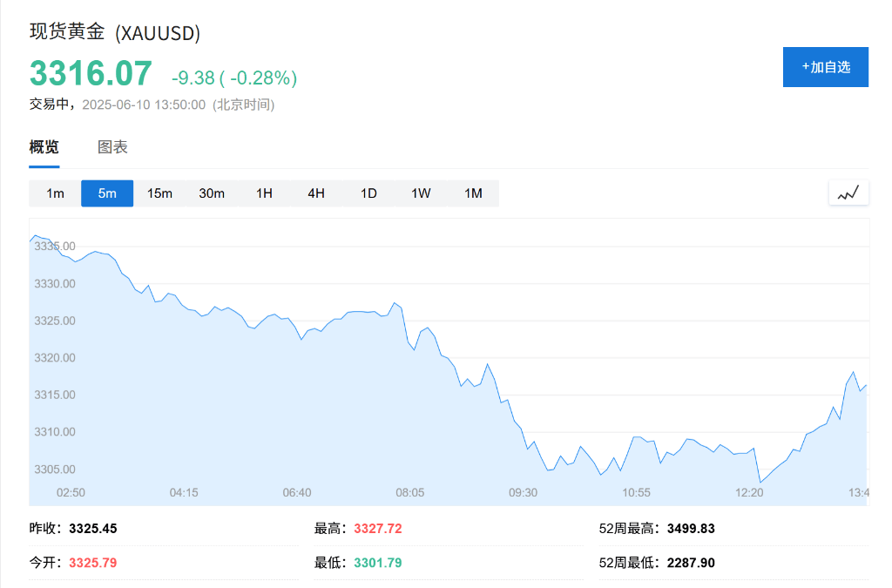The height and width of the screenshot is (588, 892).
Task: Click the 08:05 time axis label
Action: [x=410, y=492]
